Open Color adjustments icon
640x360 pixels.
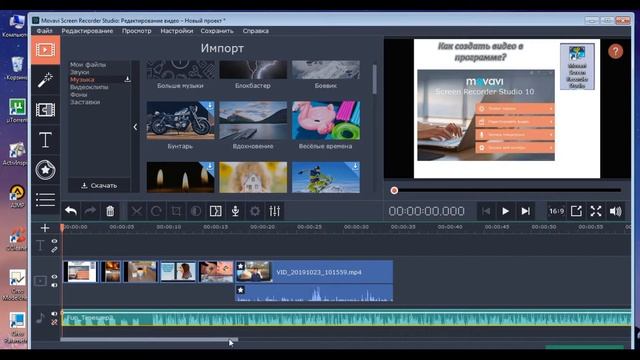196,211
